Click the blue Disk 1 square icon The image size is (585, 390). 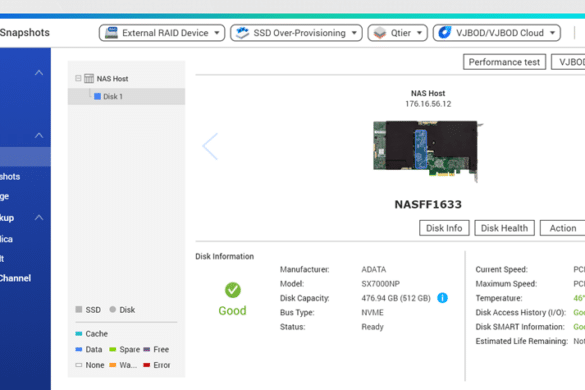tap(97, 96)
